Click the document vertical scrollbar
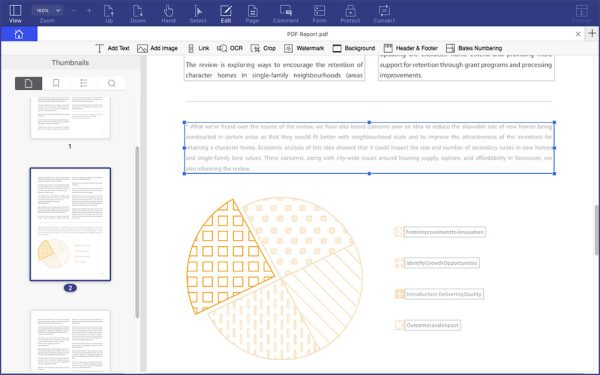The width and height of the screenshot is (600, 375). (597, 230)
